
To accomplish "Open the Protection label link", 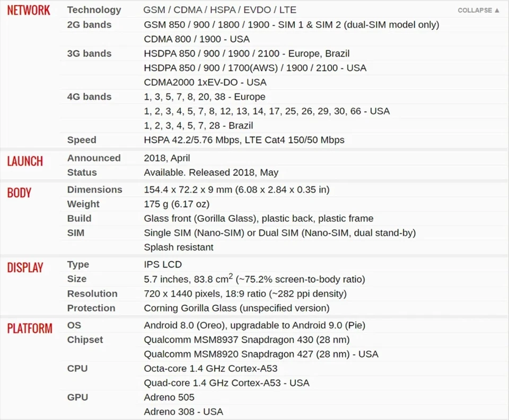I will (91, 308).
